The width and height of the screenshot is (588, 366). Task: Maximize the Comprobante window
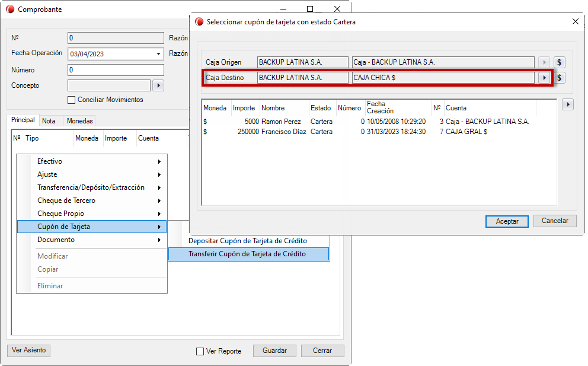tap(310, 9)
